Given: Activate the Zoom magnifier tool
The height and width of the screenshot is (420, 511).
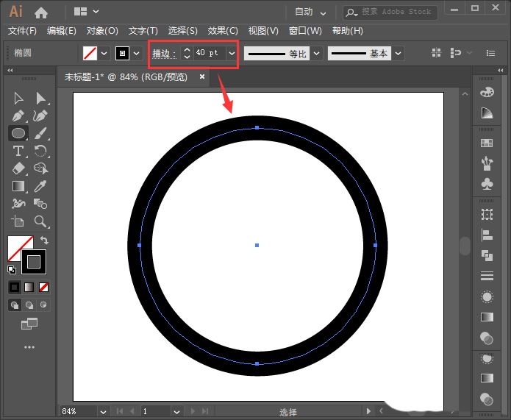Looking at the screenshot, I should point(41,221).
